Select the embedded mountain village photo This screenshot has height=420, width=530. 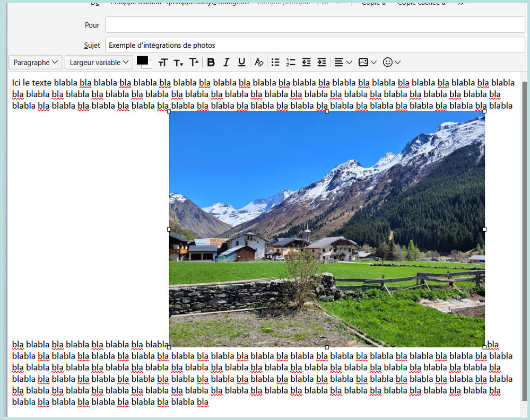click(x=326, y=229)
